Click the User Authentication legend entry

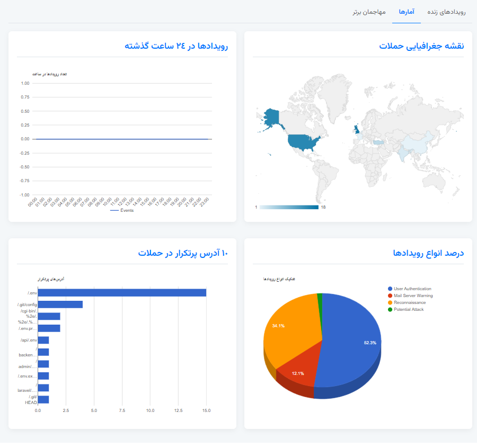[410, 289]
